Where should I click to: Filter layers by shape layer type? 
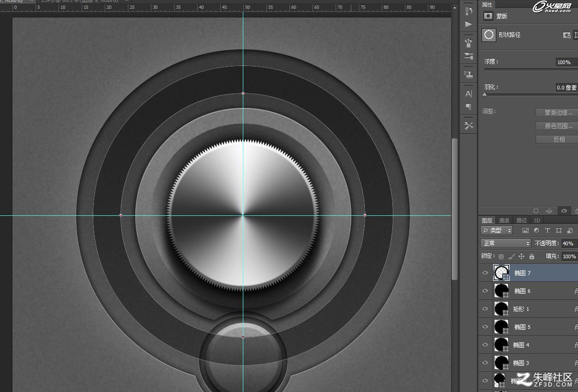tap(559, 231)
